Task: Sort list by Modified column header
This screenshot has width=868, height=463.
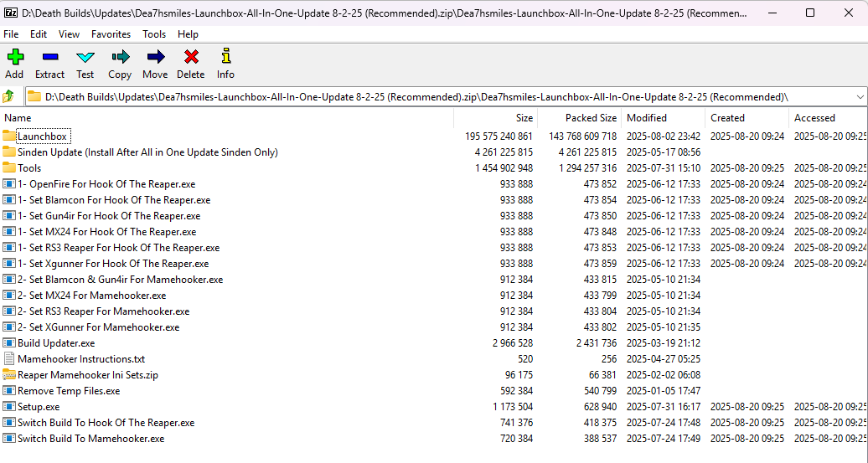Action: click(647, 118)
